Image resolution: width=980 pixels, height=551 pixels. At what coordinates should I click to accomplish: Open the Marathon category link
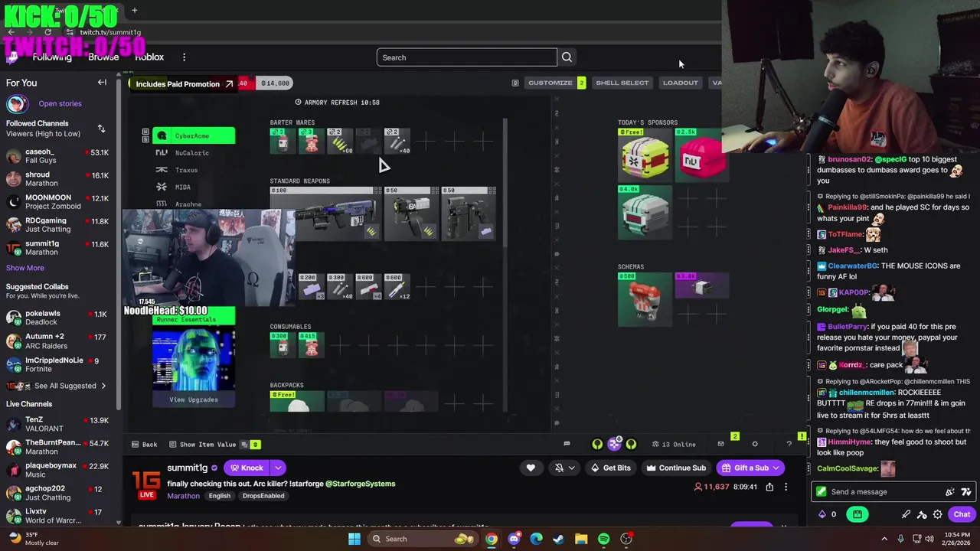point(184,496)
